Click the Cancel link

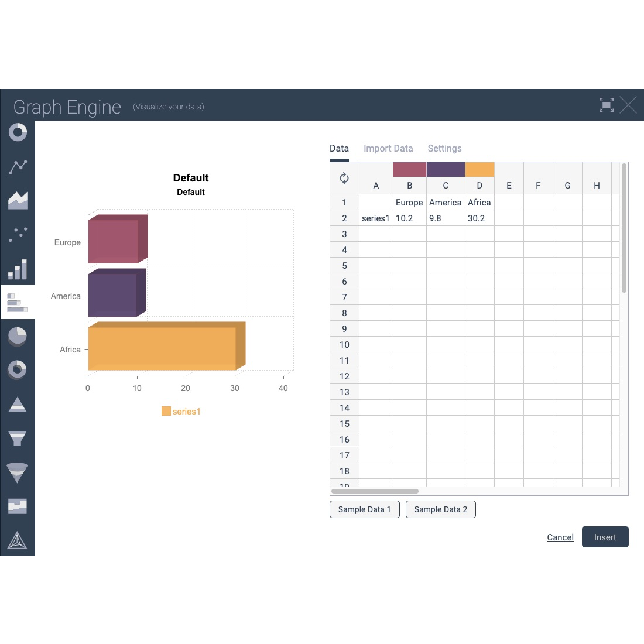click(x=560, y=537)
